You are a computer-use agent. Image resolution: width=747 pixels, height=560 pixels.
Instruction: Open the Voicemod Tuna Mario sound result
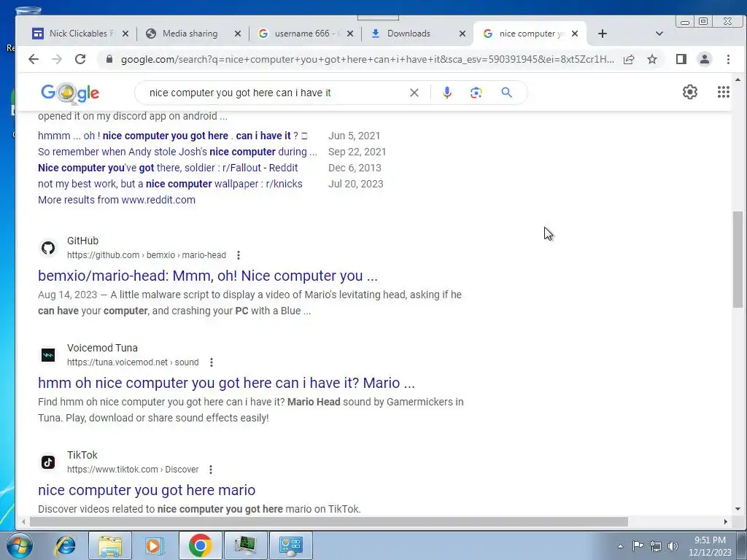point(226,383)
